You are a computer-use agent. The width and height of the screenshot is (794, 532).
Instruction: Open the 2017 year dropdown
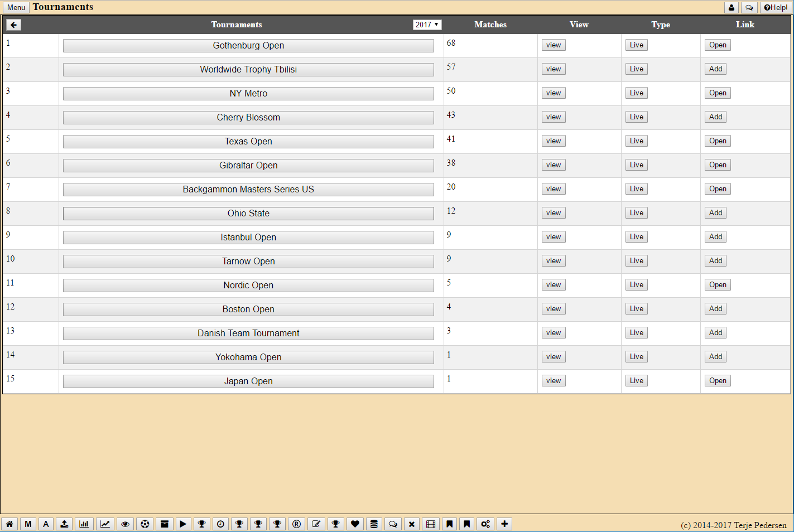tap(427, 25)
